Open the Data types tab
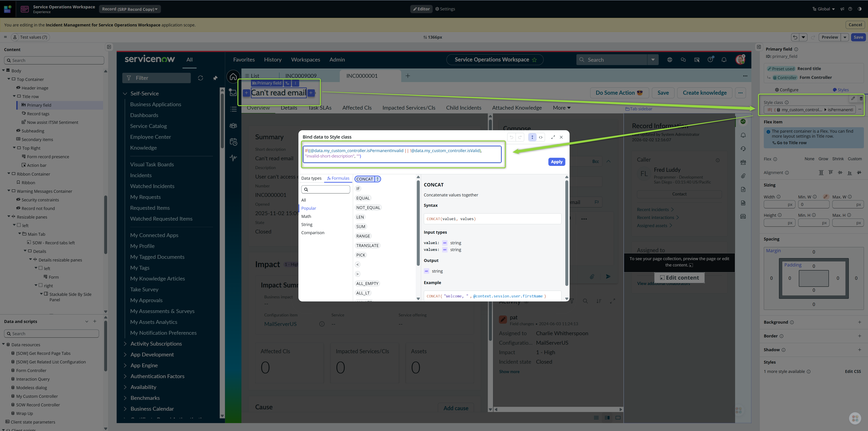 tap(311, 178)
